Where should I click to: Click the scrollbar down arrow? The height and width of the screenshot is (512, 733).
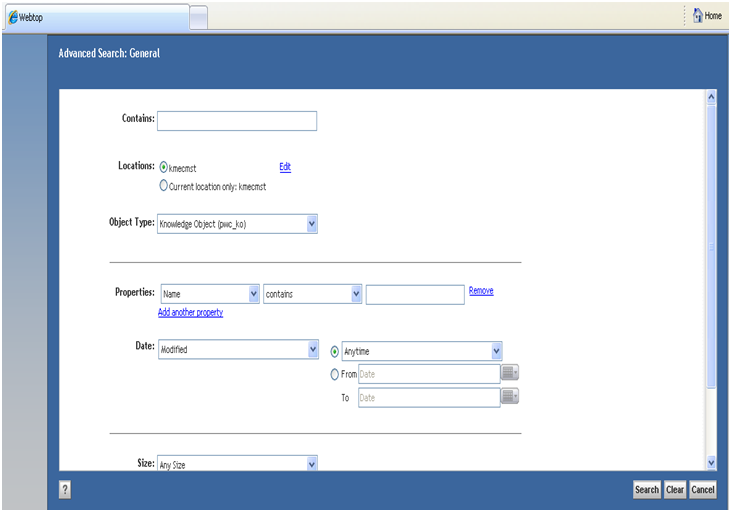pos(711,463)
